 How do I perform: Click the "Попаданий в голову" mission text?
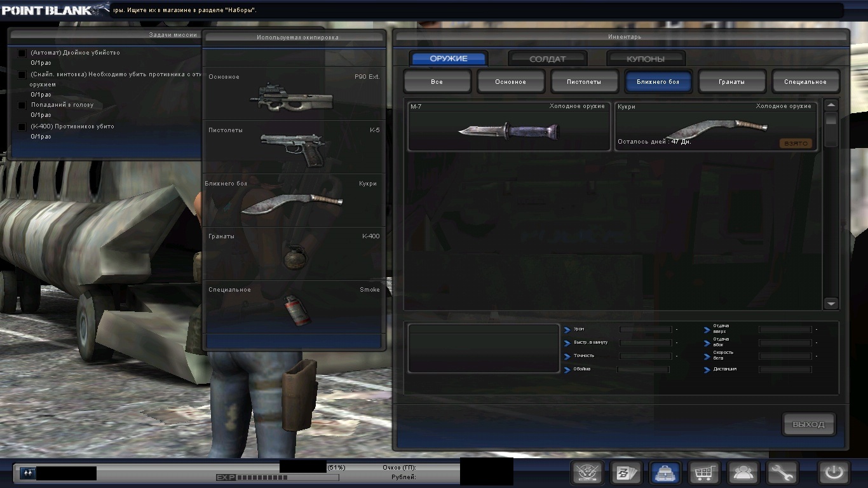62,105
